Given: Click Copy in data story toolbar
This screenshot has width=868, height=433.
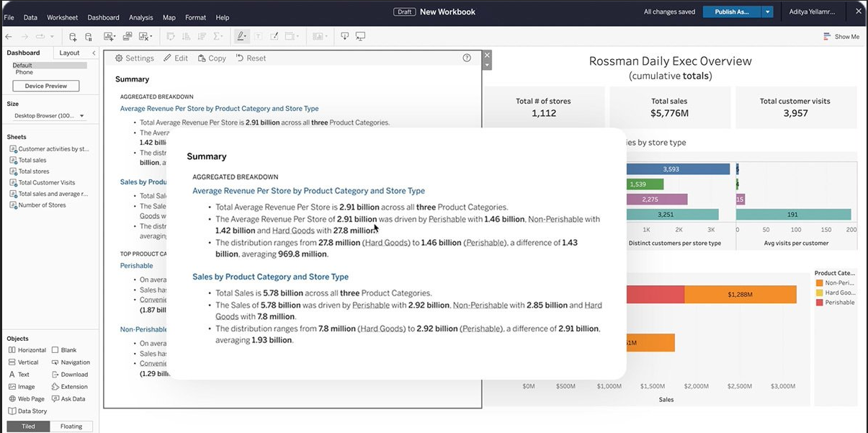Looking at the screenshot, I should point(212,58).
